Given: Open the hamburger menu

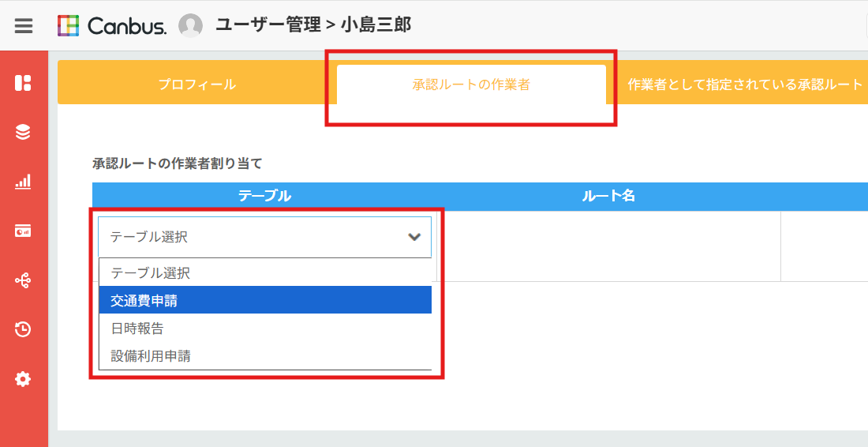Looking at the screenshot, I should click(x=24, y=26).
